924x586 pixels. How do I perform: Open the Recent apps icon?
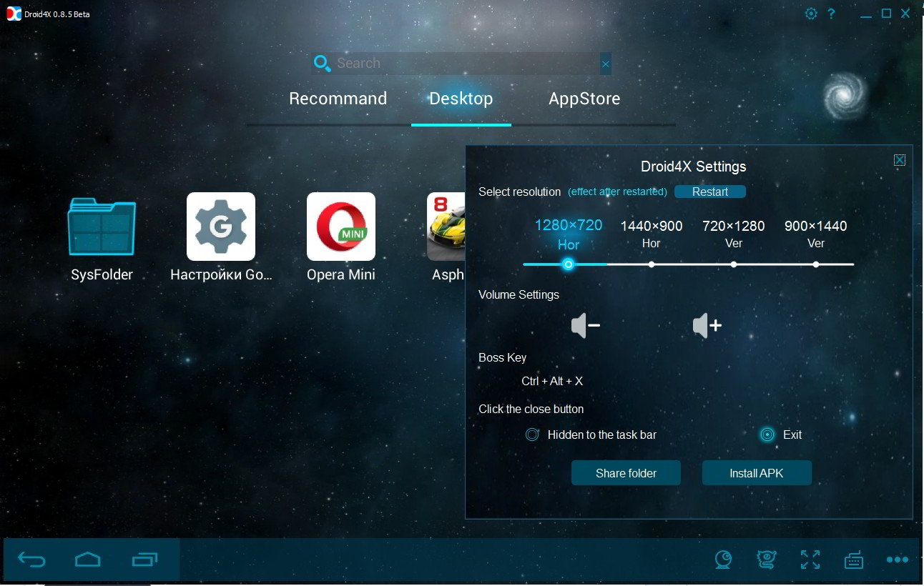click(x=145, y=560)
